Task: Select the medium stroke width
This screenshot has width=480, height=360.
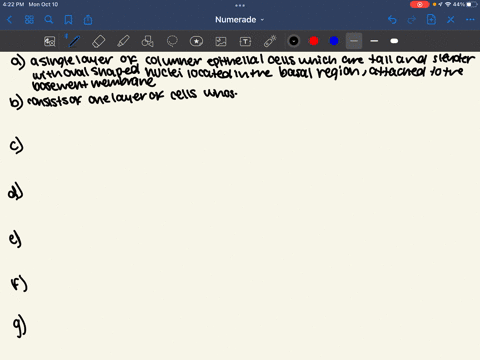Action: [x=374, y=41]
